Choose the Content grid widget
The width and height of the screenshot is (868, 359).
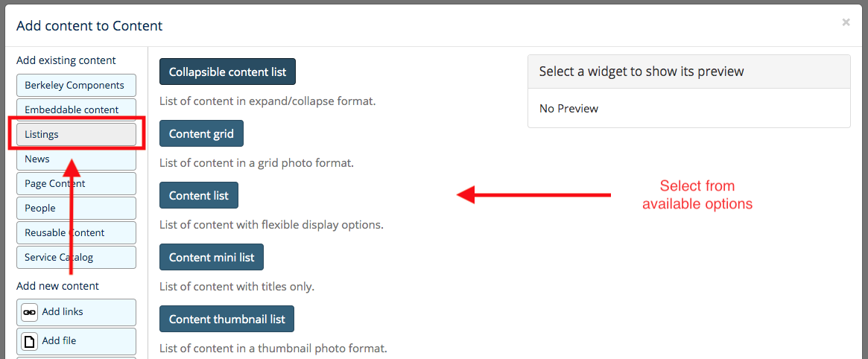click(201, 133)
